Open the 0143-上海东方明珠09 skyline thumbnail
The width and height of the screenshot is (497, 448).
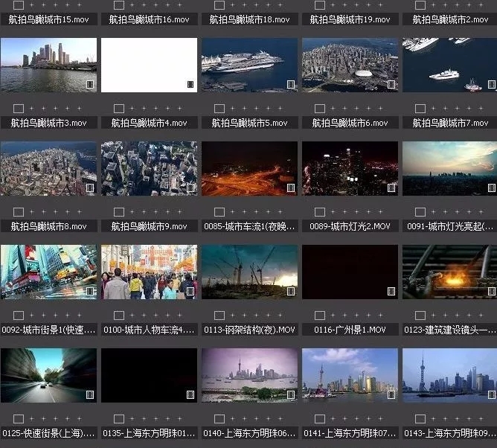tap(450, 375)
